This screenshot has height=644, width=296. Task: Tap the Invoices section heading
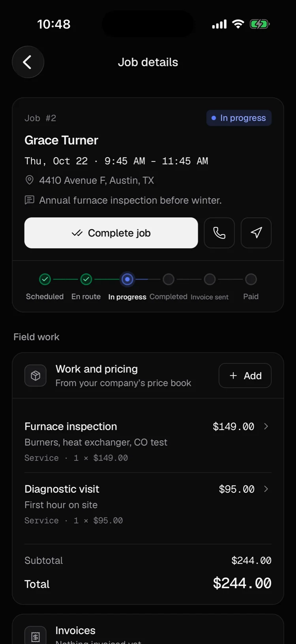75,631
